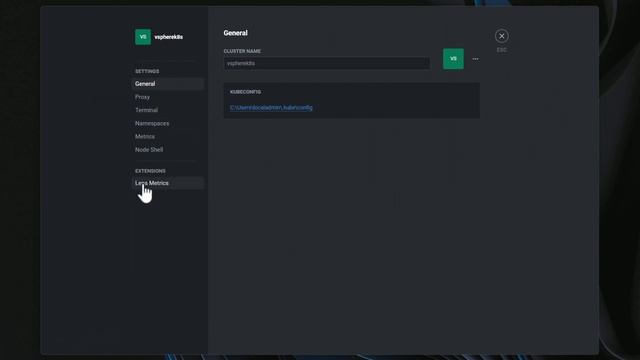Screen dimensions: 640x360
Task: Click the green cluster avatar next to name field
Action: (453, 59)
